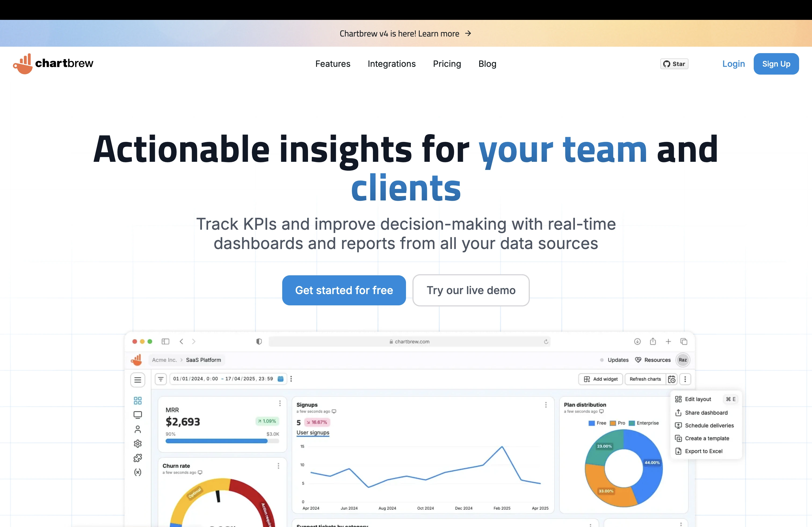Open the Chartbrew v4 announcement banner link
Viewport: 812px width, 527px height.
[405, 33]
